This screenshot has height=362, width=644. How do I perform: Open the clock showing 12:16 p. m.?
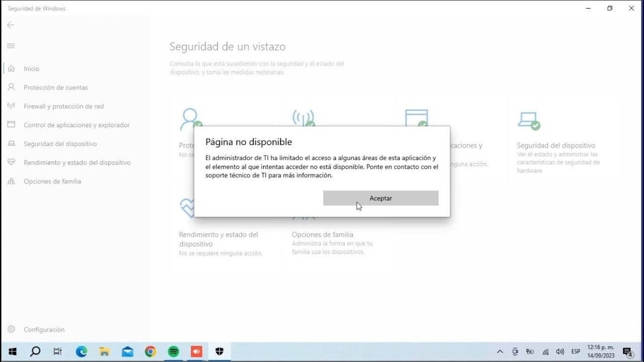(x=601, y=351)
